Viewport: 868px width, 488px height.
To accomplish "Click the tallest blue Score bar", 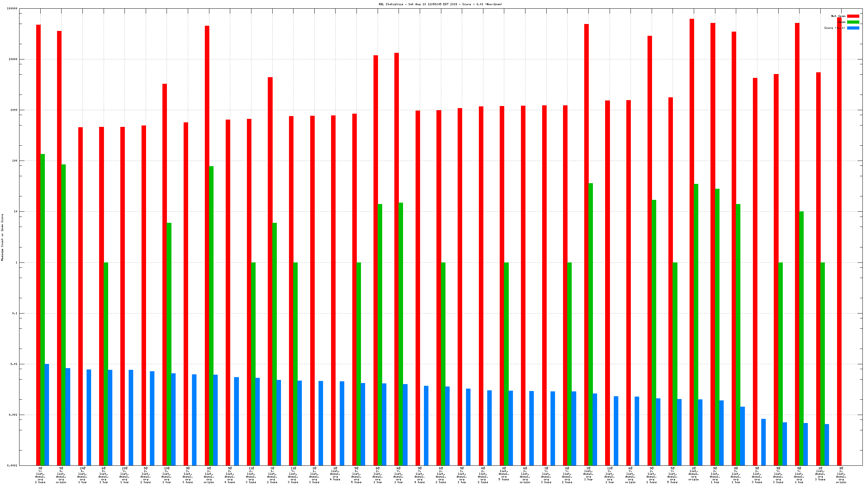I will pyautogui.click(x=47, y=414).
